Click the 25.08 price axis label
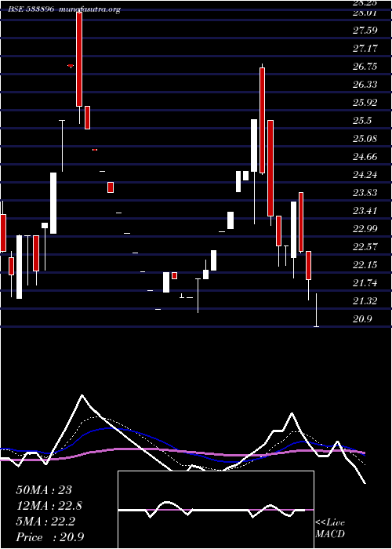Image resolution: width=392 pixels, height=549 pixels. [x=365, y=139]
